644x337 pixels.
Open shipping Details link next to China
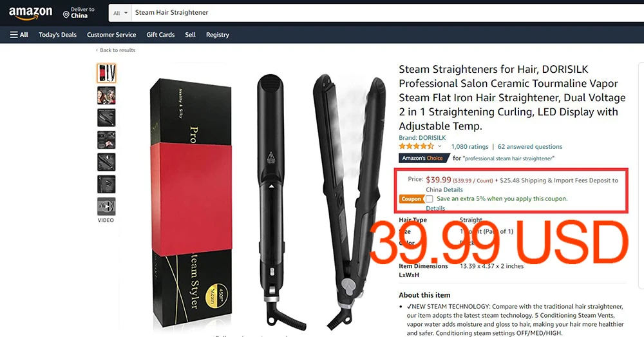453,189
